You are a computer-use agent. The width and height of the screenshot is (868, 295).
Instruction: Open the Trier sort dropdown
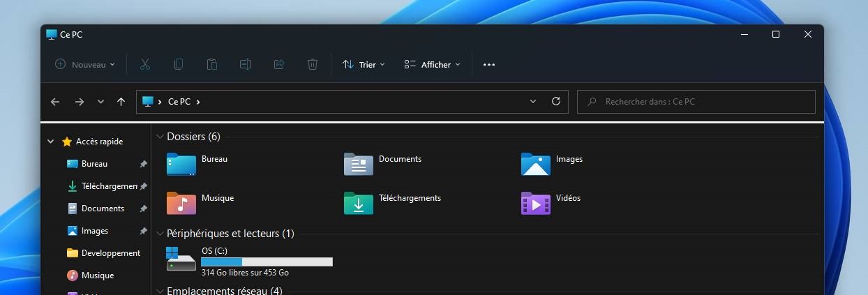point(364,64)
